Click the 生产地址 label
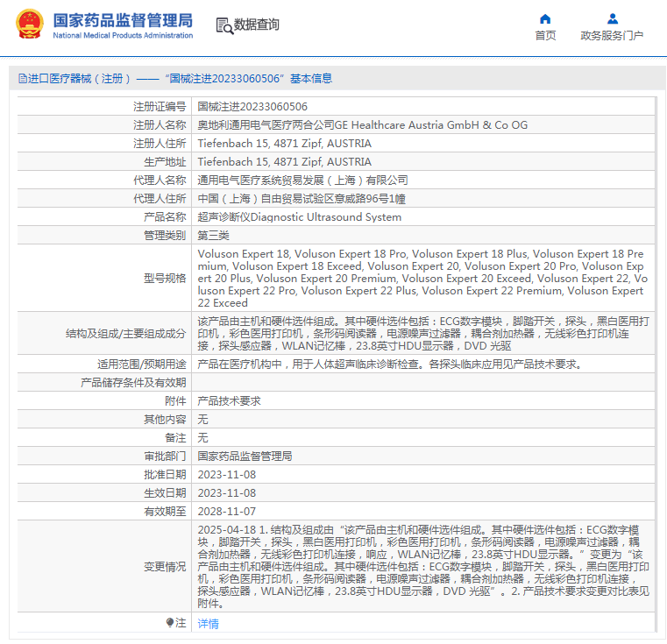Image resolution: width=667 pixels, height=644 pixels. pos(165,161)
